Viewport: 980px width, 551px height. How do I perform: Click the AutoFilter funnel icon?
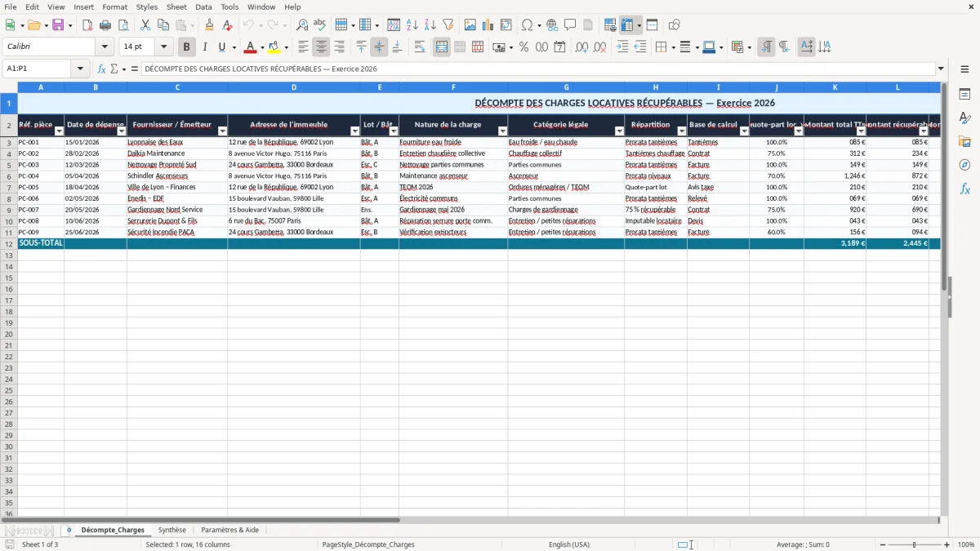pyautogui.click(x=448, y=25)
